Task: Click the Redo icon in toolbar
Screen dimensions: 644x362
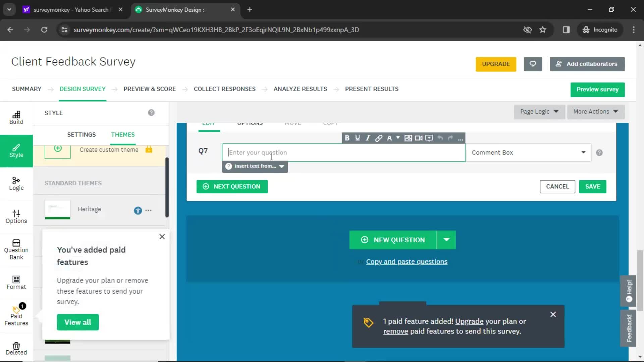Action: [450, 137]
